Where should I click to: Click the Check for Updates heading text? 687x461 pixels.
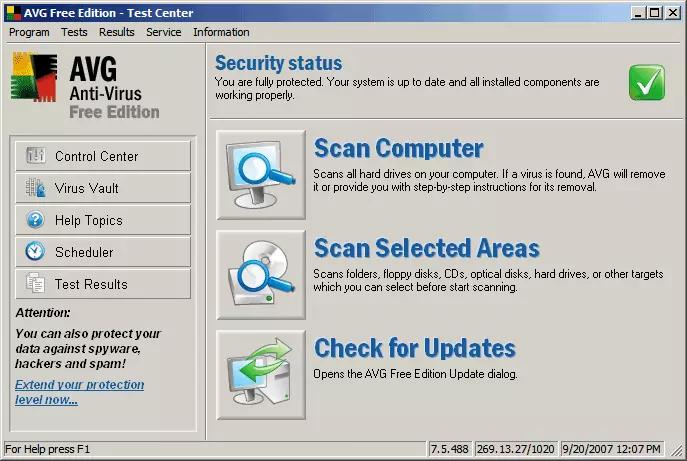415,349
